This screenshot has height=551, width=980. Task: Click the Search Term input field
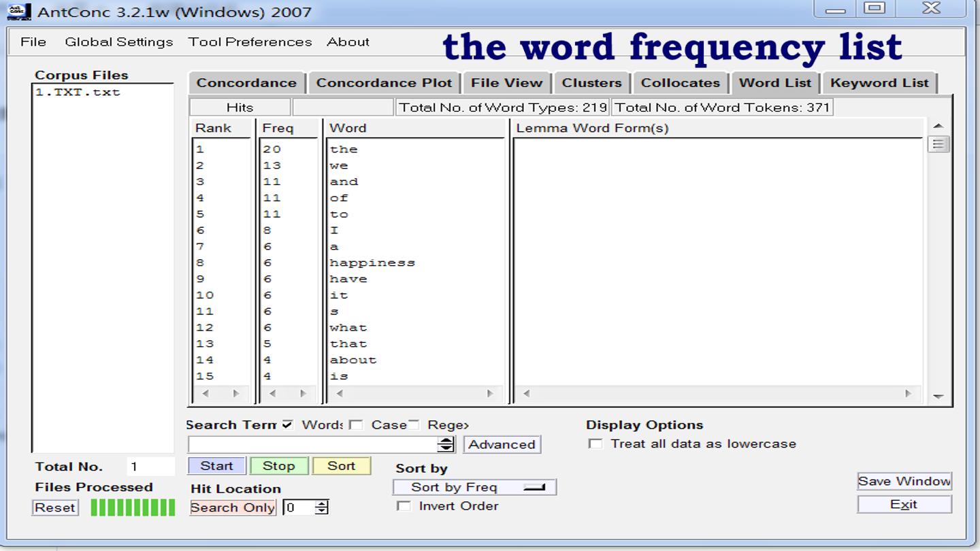[x=313, y=444]
